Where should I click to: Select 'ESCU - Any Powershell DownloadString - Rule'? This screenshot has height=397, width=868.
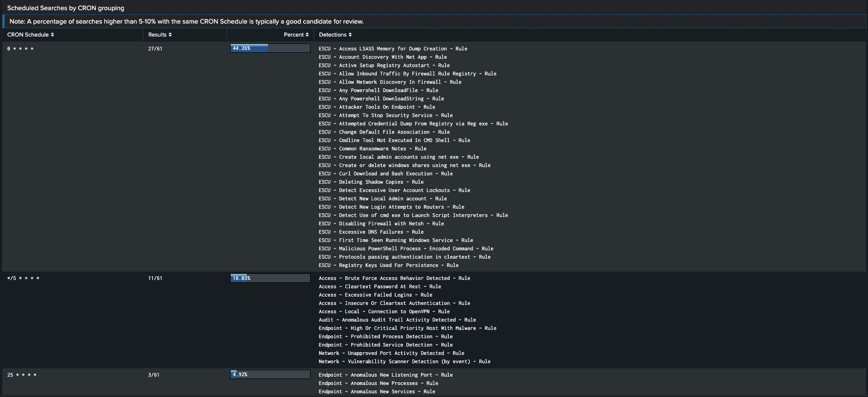tap(381, 99)
